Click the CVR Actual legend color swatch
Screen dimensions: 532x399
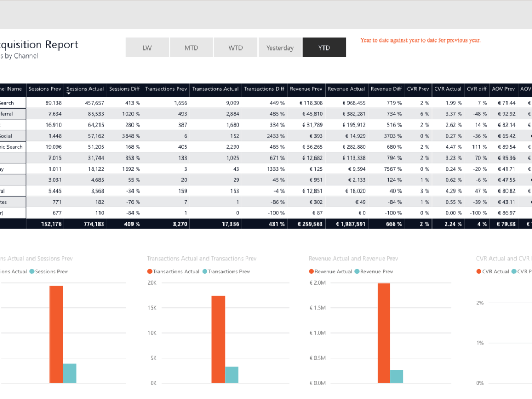(x=478, y=271)
